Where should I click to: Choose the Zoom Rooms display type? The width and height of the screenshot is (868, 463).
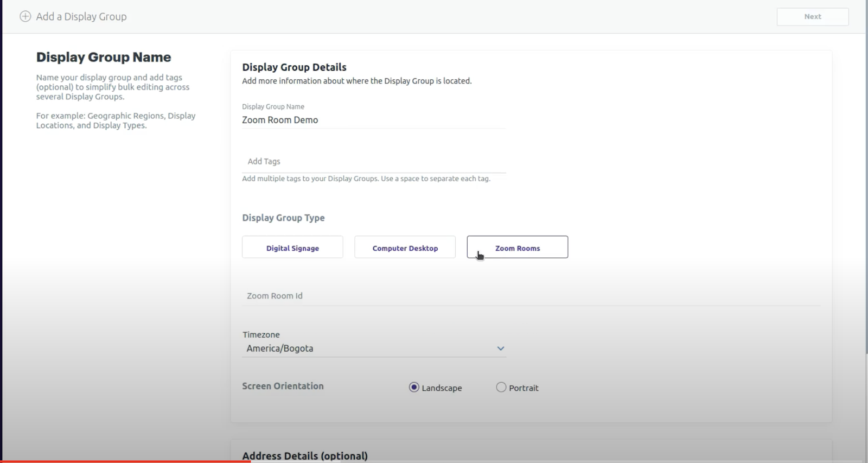[518, 248]
